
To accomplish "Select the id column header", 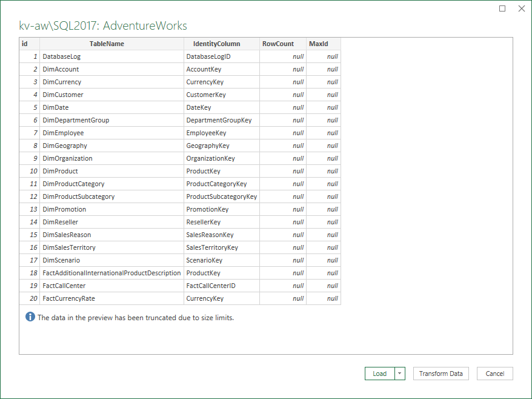I will [30, 44].
